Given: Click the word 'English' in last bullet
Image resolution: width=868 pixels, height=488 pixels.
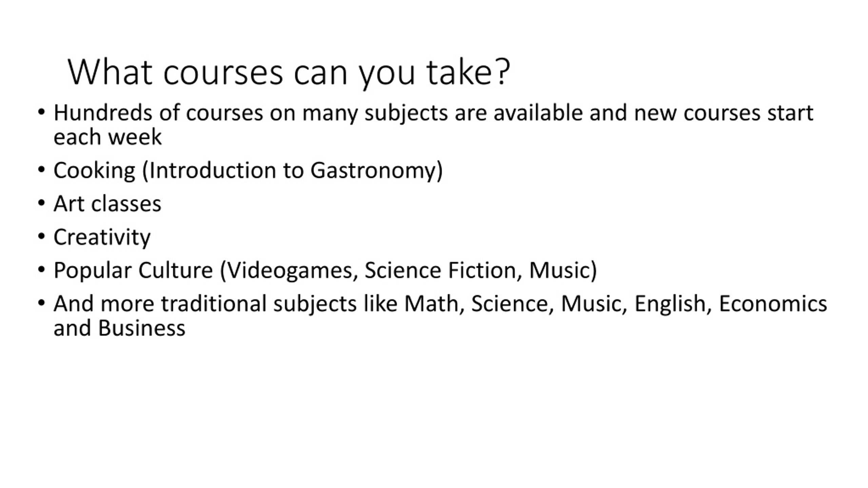Looking at the screenshot, I should [x=670, y=304].
